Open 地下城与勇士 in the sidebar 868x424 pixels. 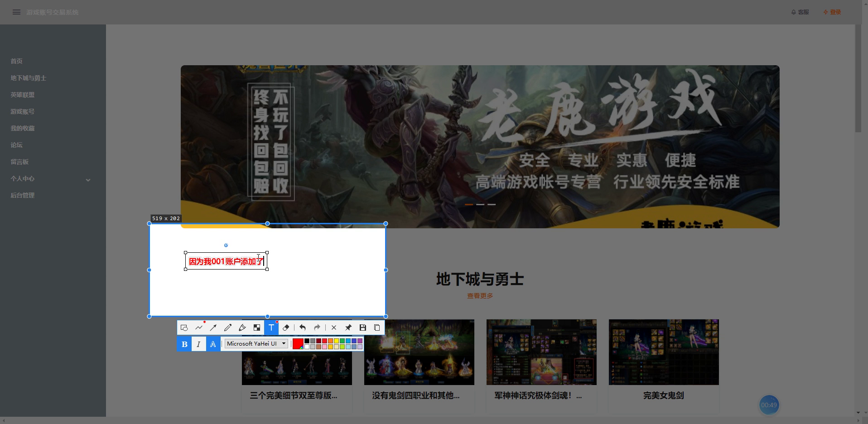coord(29,78)
